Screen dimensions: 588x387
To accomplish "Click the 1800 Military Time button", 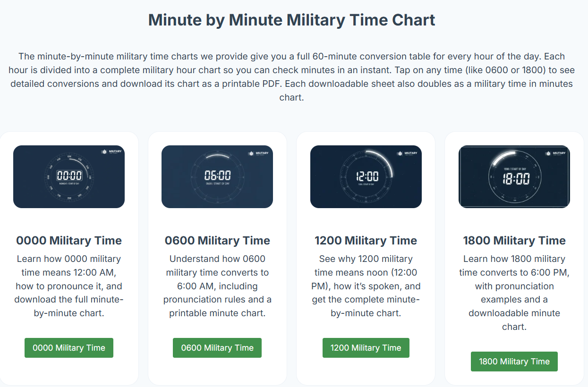I will point(514,361).
